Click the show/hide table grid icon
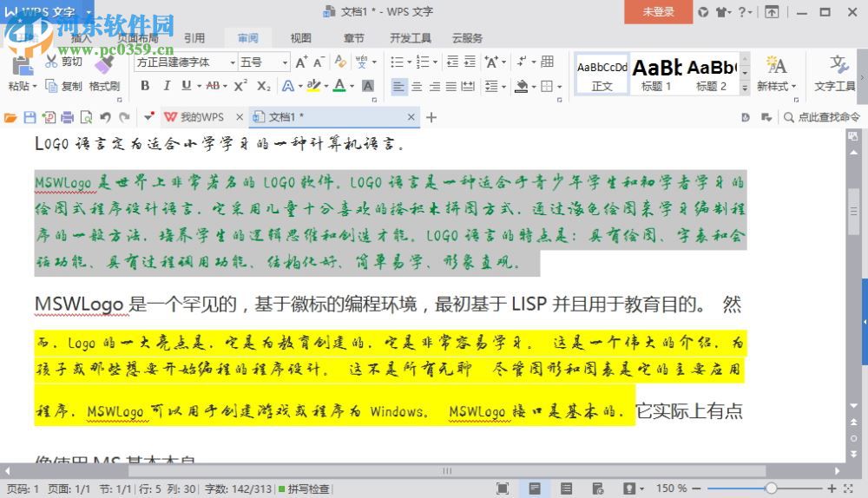868x498 pixels. coord(547,62)
